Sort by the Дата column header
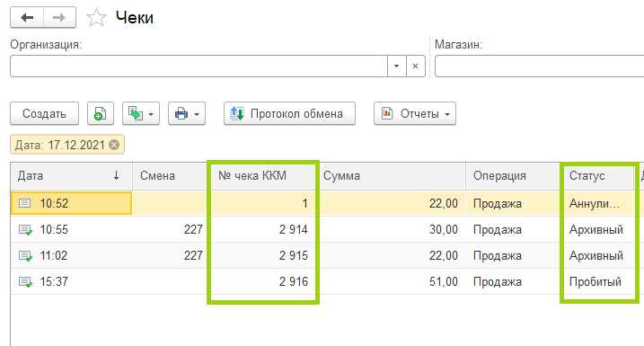 coord(72,176)
